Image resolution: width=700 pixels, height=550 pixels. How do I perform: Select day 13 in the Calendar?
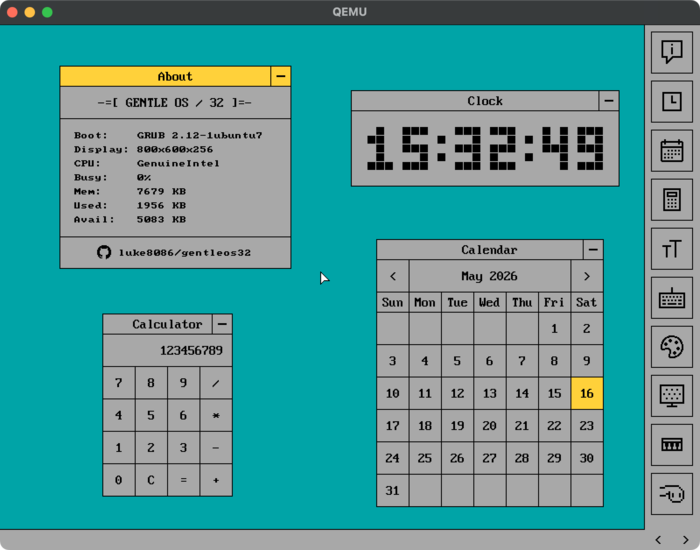[489, 393]
